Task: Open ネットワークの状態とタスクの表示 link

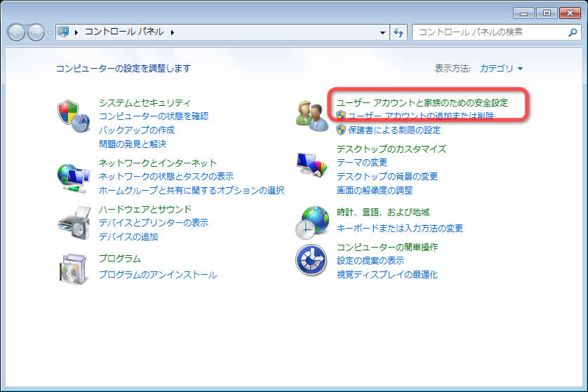Action: pos(166,176)
